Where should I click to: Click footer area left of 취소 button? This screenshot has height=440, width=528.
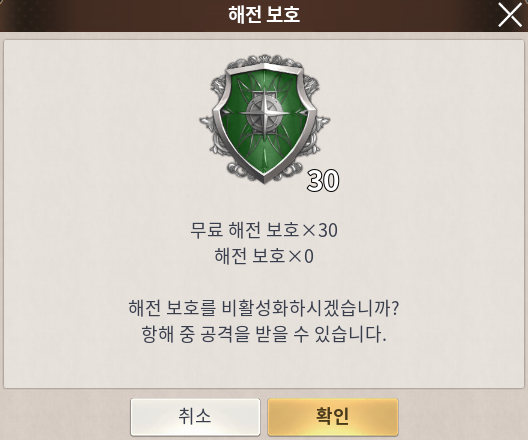click(x=66, y=416)
